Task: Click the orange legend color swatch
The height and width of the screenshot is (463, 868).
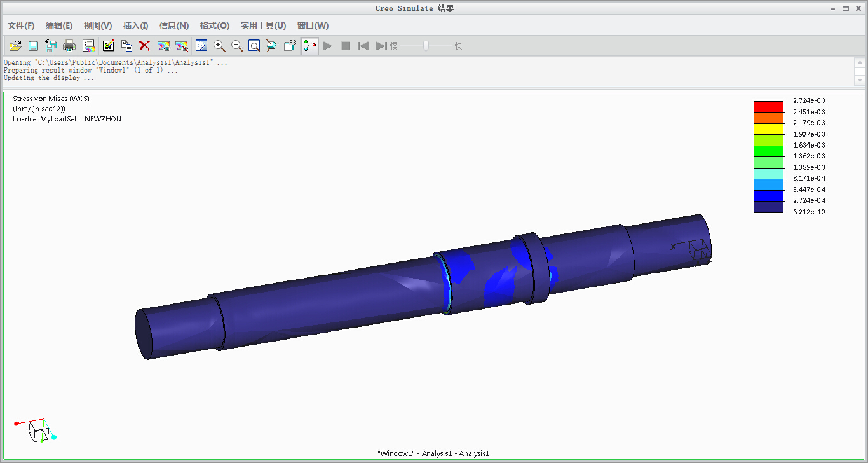Action: pyautogui.click(x=769, y=118)
